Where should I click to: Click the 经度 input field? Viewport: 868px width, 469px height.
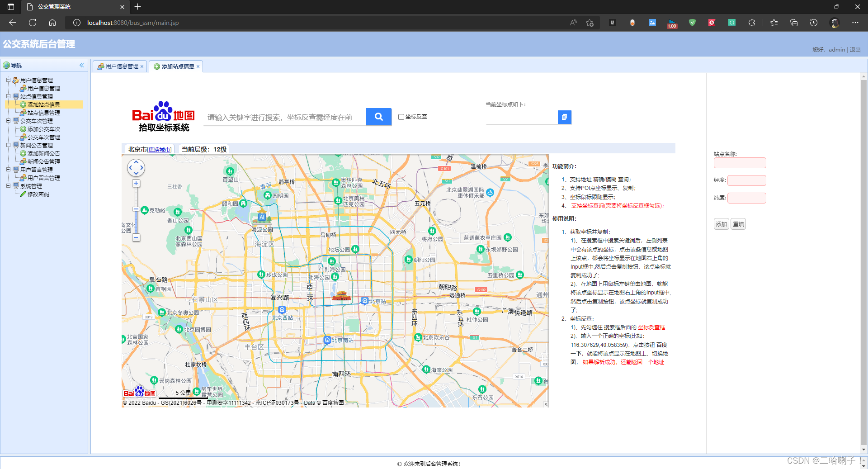(746, 180)
